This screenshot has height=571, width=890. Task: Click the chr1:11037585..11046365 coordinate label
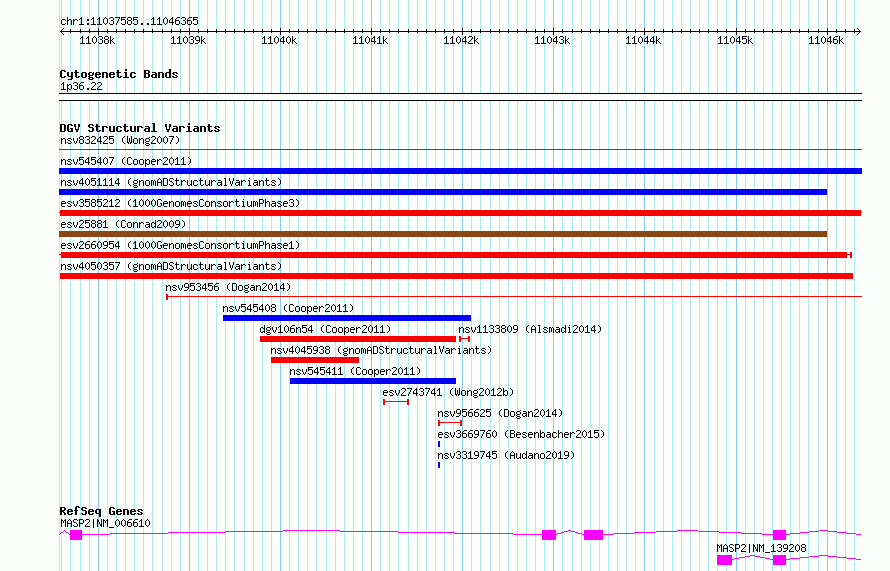coord(129,21)
